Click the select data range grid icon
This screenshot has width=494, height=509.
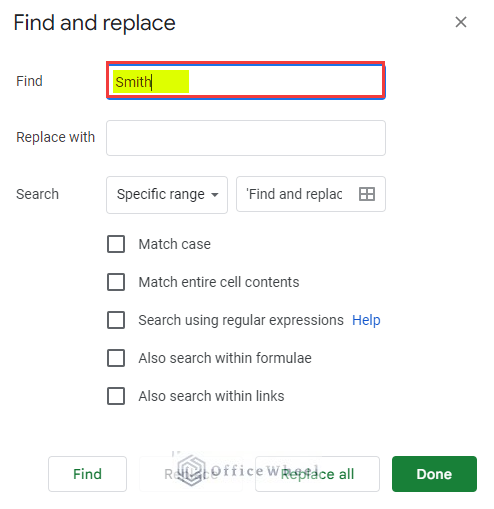tap(367, 194)
